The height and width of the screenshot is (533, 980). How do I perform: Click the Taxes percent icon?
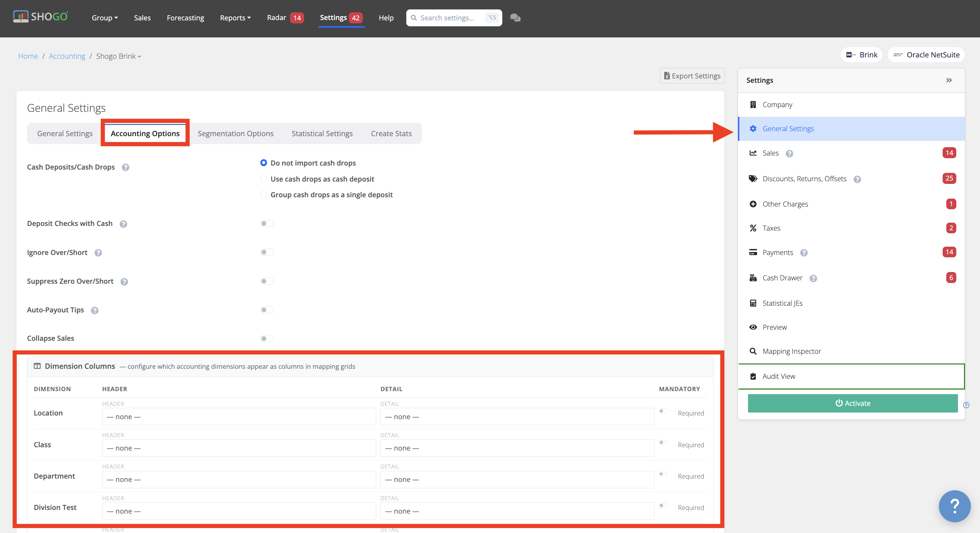[x=753, y=228]
